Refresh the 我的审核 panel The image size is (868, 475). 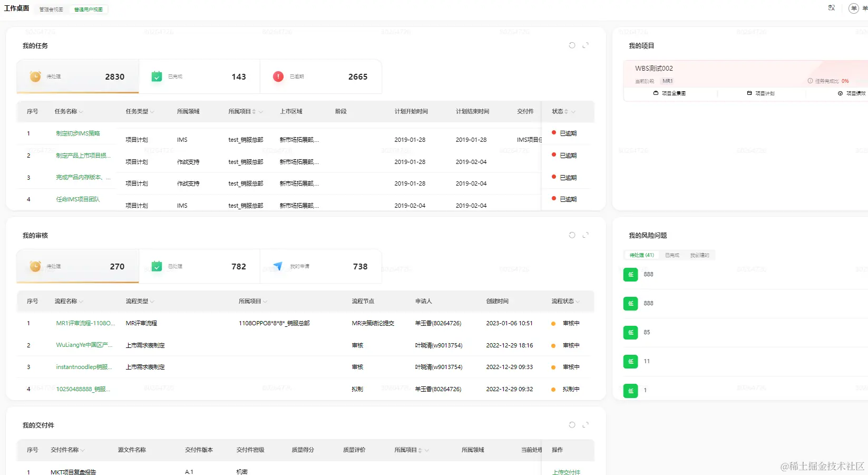[572, 235]
